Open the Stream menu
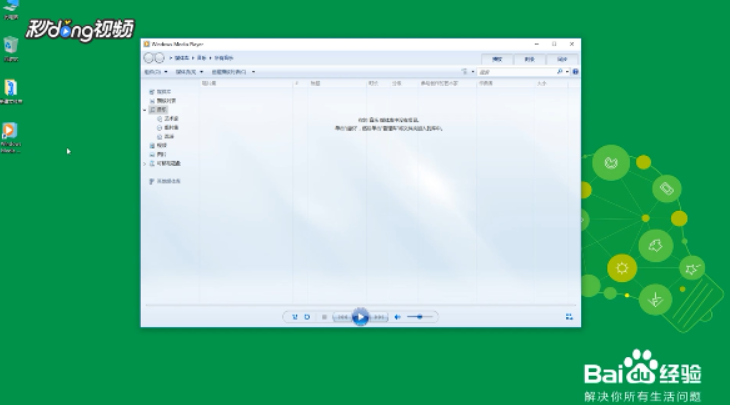 click(189, 72)
